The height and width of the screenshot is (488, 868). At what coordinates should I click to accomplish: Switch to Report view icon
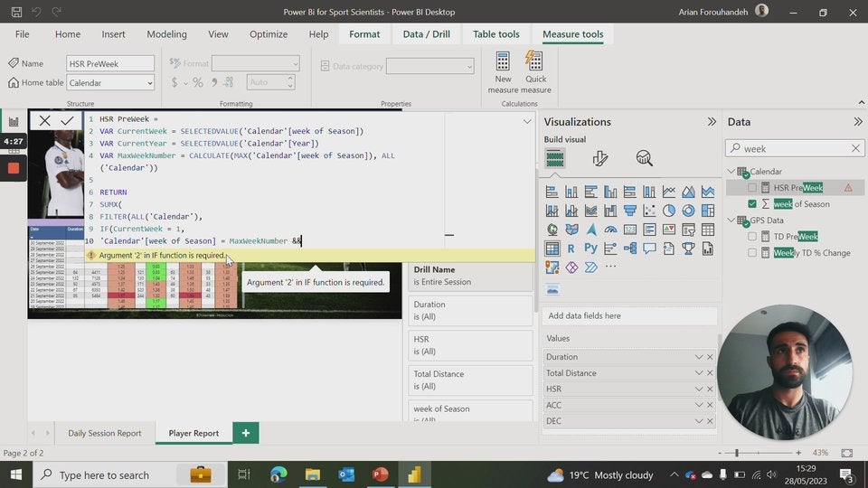[x=14, y=122]
